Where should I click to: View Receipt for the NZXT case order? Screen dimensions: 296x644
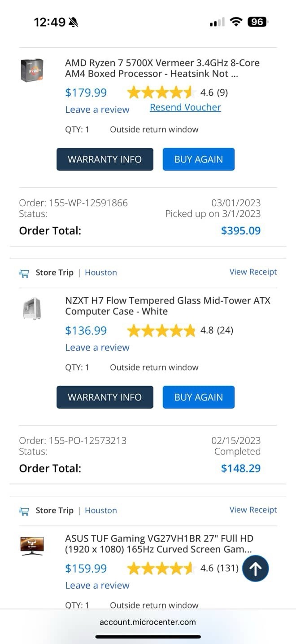(253, 272)
